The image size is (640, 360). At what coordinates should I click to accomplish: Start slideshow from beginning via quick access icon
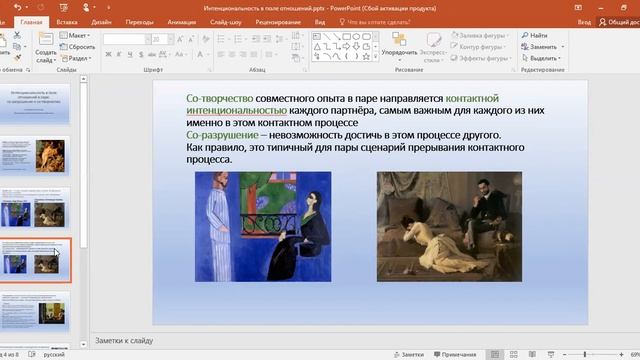tap(63, 7)
